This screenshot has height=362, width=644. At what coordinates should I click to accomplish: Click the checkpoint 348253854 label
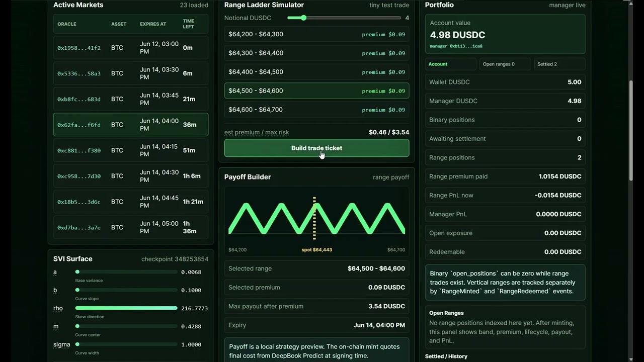[175, 259]
